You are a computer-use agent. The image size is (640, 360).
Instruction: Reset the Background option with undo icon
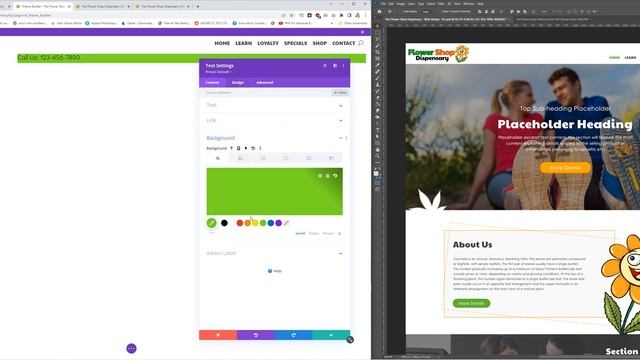(253, 148)
